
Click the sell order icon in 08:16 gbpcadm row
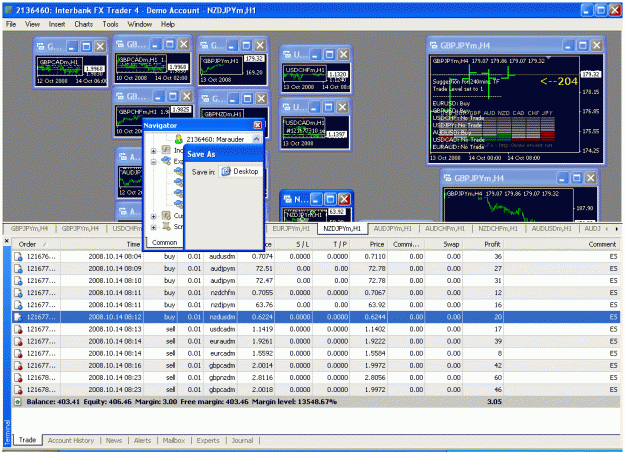(18, 366)
